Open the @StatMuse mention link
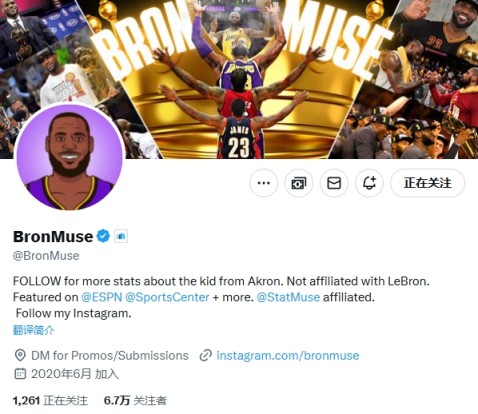478x414 pixels. (288, 297)
